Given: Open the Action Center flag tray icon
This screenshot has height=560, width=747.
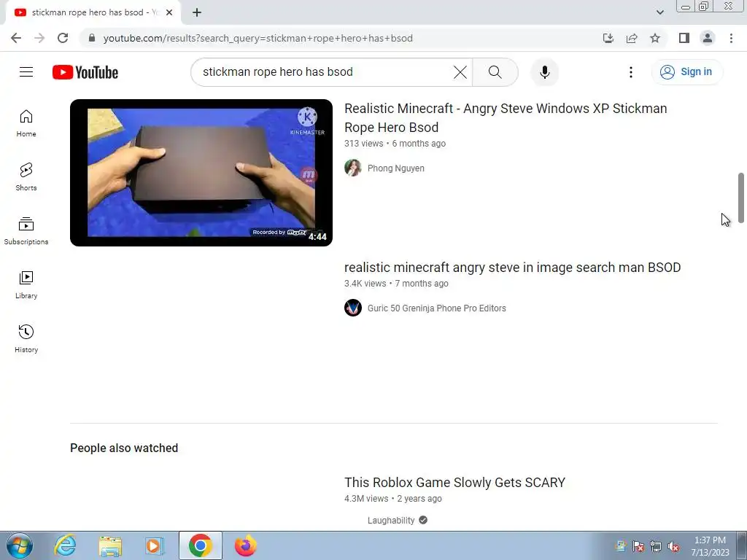Looking at the screenshot, I should pos(638,547).
